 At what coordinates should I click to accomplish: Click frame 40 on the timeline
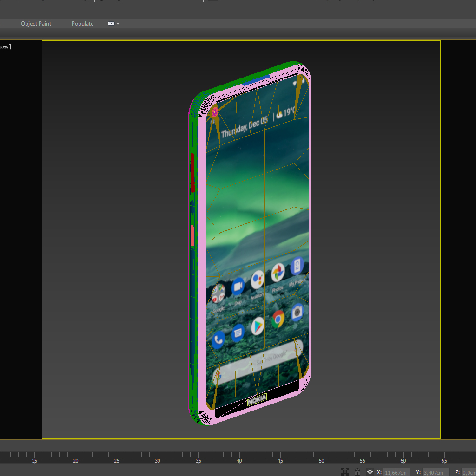coord(239,460)
